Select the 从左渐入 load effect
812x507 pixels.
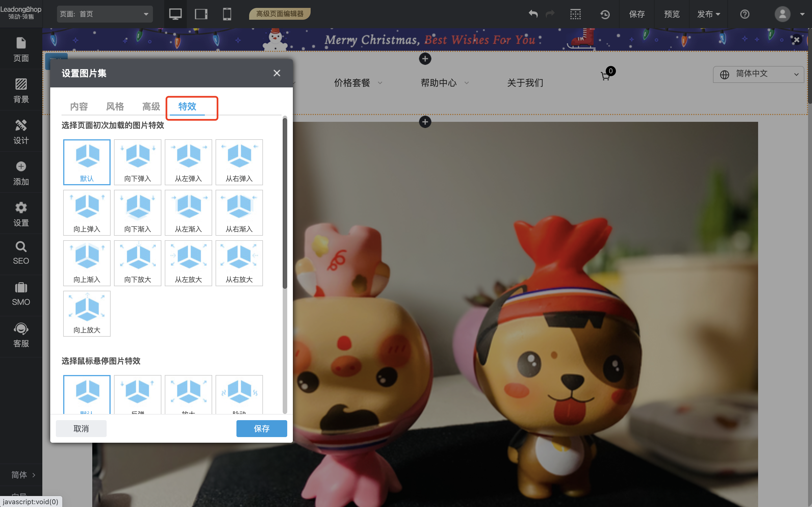[x=188, y=213]
